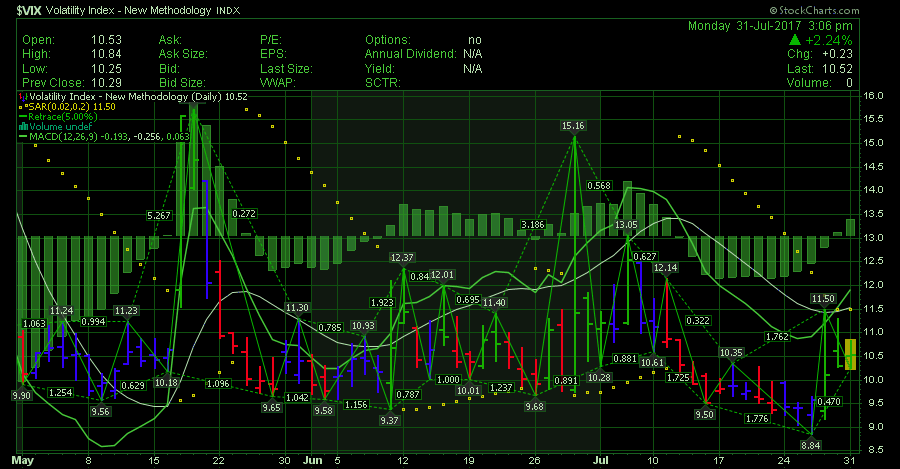Click the yellow highlighted last candle
This screenshot has height=469, width=900.
pos(850,354)
